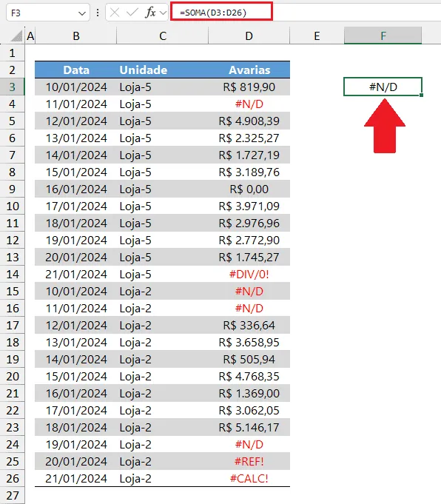Select column C header

pyautogui.click(x=163, y=36)
